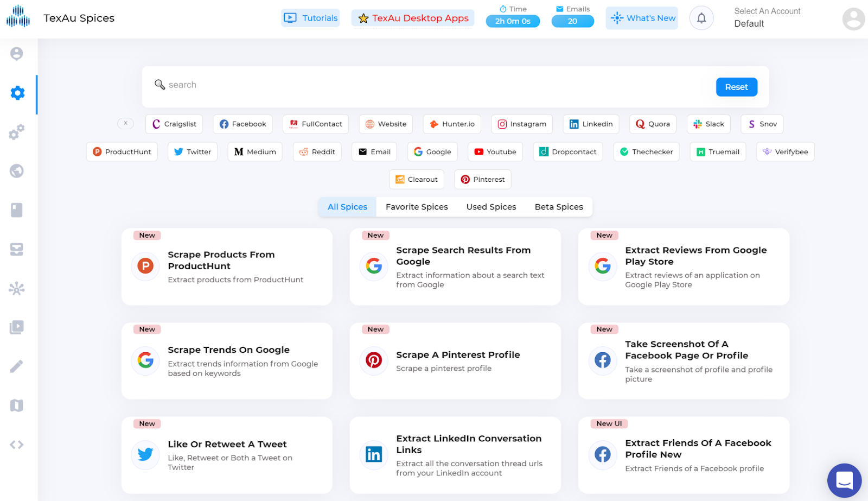
Task: Switch to the Favorite Spices tab
Action: 417,207
